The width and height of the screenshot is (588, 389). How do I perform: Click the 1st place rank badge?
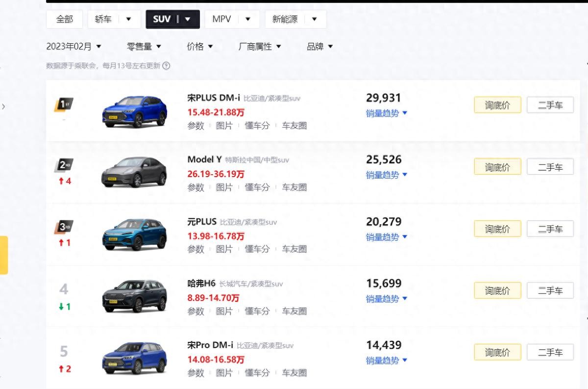point(64,104)
